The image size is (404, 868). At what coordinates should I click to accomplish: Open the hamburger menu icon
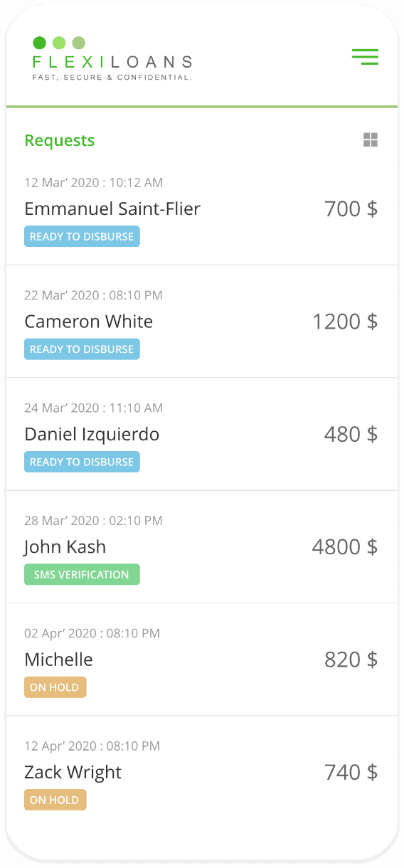[365, 57]
